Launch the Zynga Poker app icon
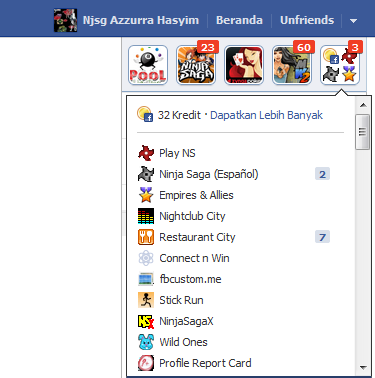This screenshot has width=375, height=378. coord(244,65)
